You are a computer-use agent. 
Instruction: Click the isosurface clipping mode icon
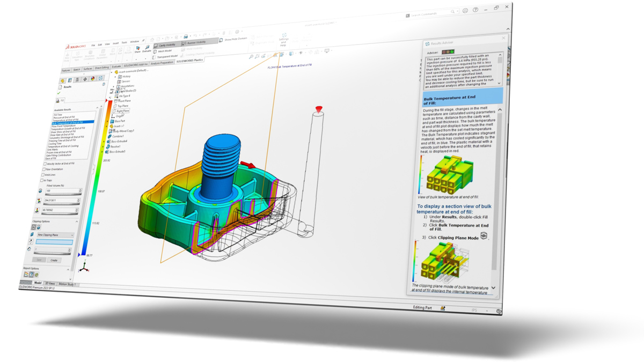(39, 227)
